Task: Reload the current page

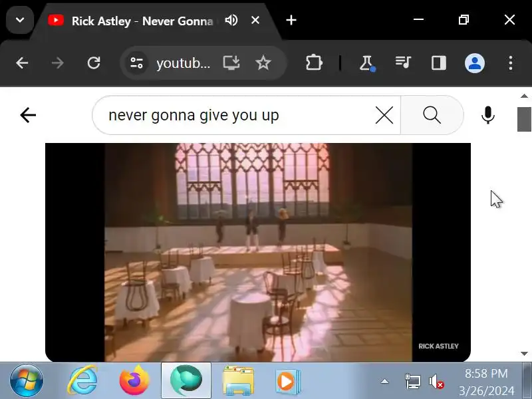Action: [x=94, y=63]
